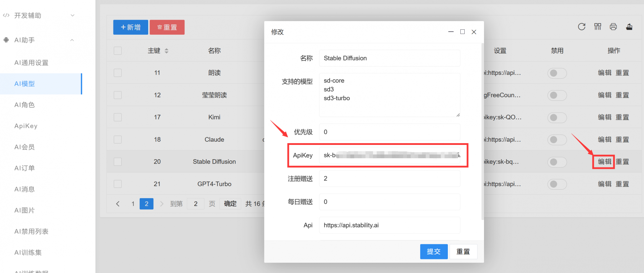Focus the 名称 input field
Viewport: 644px width, 273px height.
(389, 58)
